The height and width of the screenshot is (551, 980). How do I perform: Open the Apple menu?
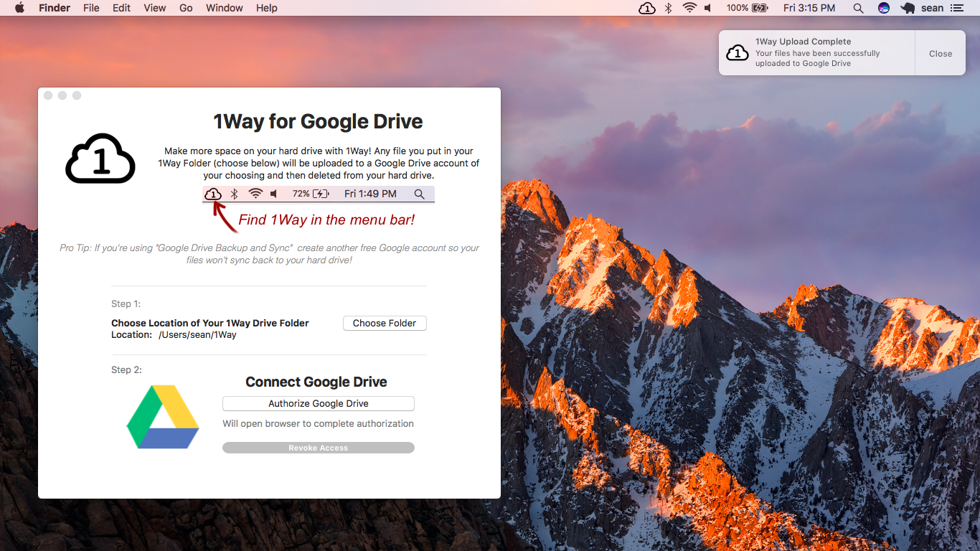[19, 8]
